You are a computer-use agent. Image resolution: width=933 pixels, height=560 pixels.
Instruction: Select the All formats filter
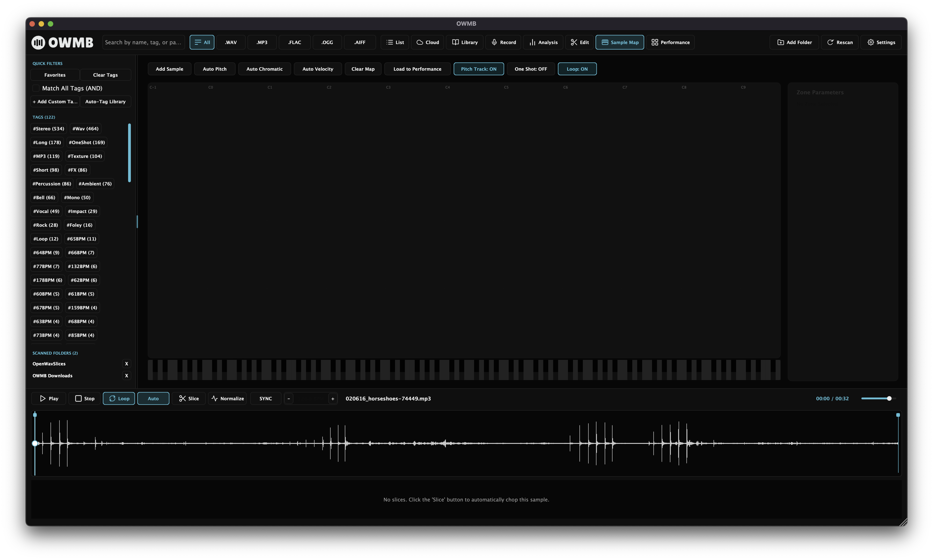(202, 42)
